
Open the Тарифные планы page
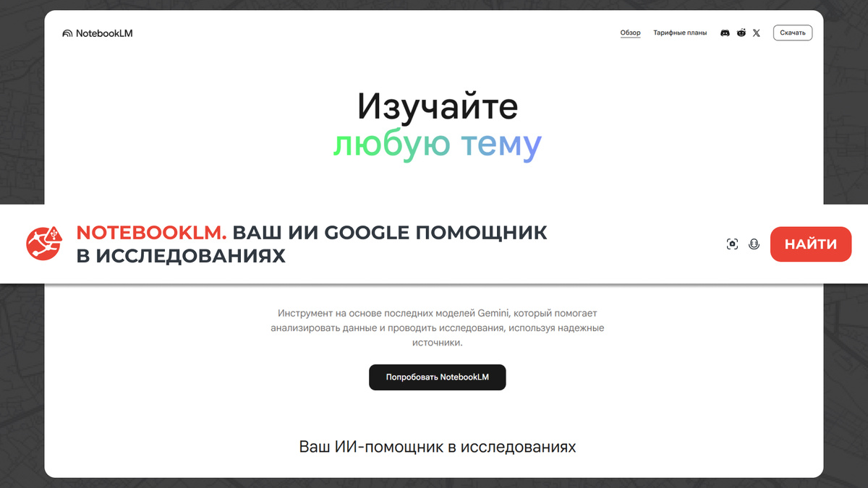pyautogui.click(x=680, y=33)
